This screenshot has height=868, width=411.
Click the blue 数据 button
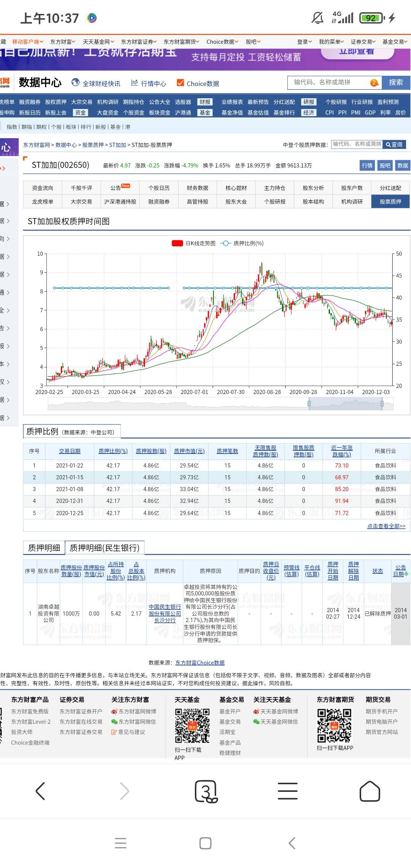click(x=403, y=165)
